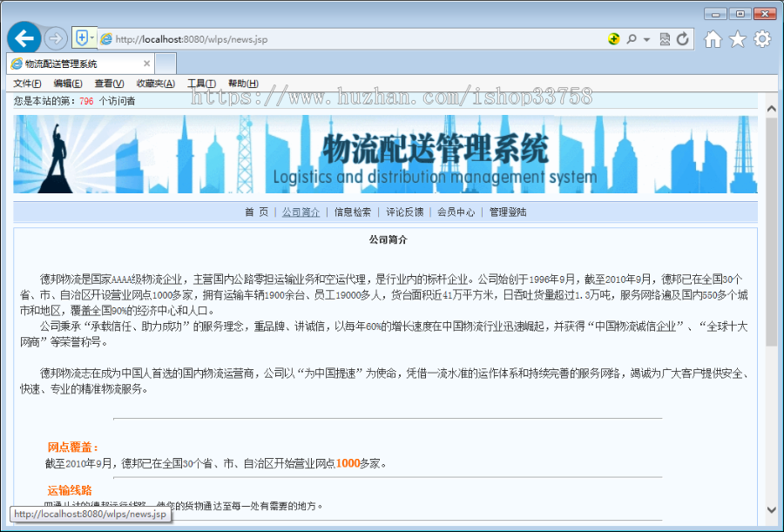Open the Tools gear icon
784x532 pixels.
[x=762, y=39]
